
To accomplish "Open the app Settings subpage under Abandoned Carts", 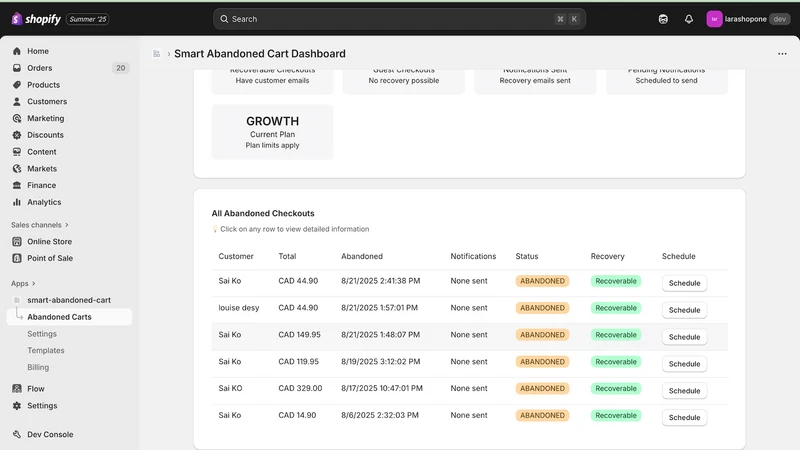I will point(42,334).
